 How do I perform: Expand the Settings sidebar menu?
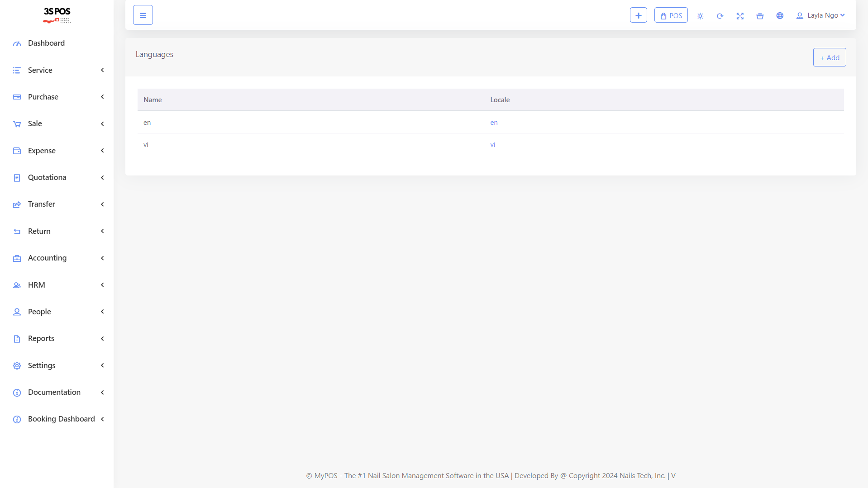point(42,365)
